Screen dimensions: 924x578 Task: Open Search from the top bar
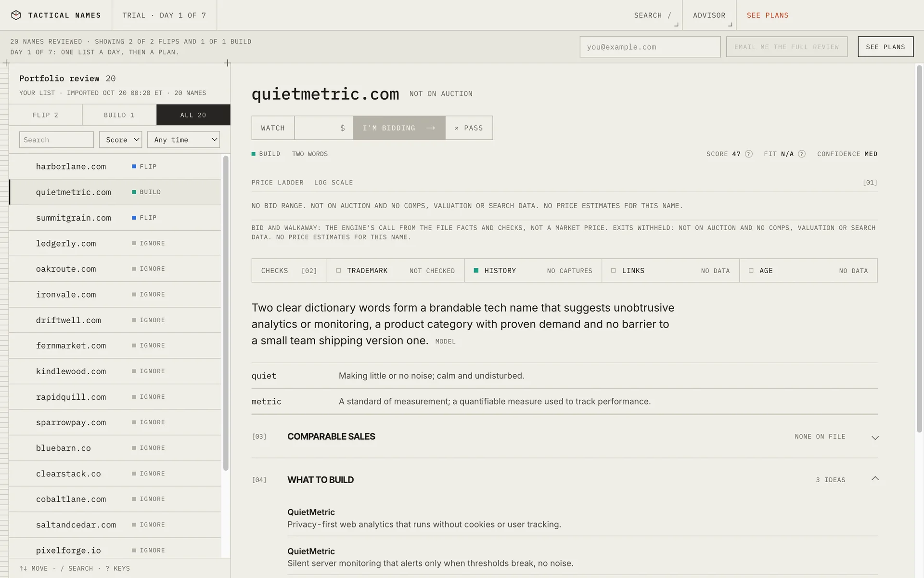tap(653, 15)
